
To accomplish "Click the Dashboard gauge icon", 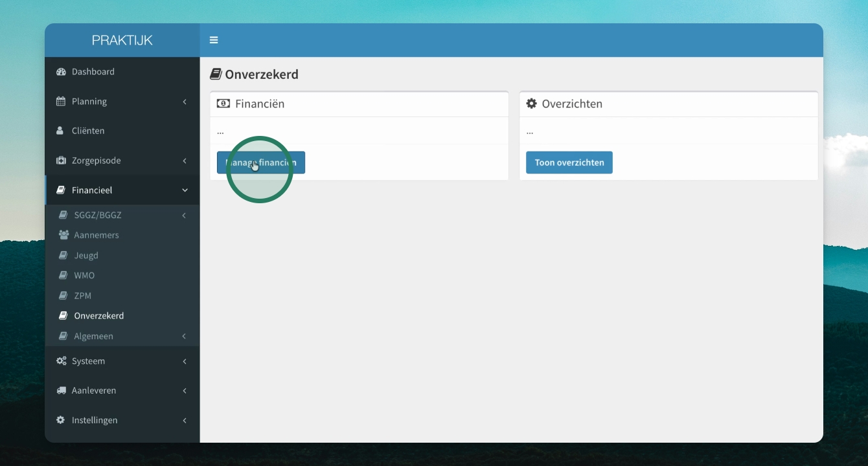I will (62, 72).
